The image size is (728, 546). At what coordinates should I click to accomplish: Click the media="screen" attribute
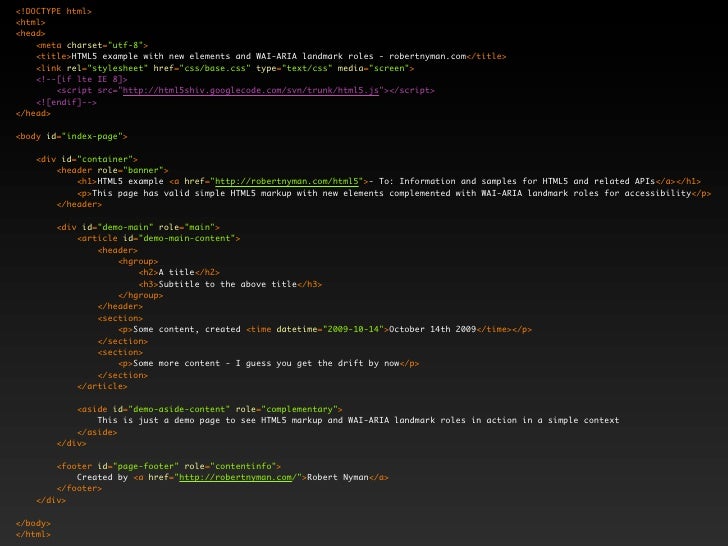[373, 68]
